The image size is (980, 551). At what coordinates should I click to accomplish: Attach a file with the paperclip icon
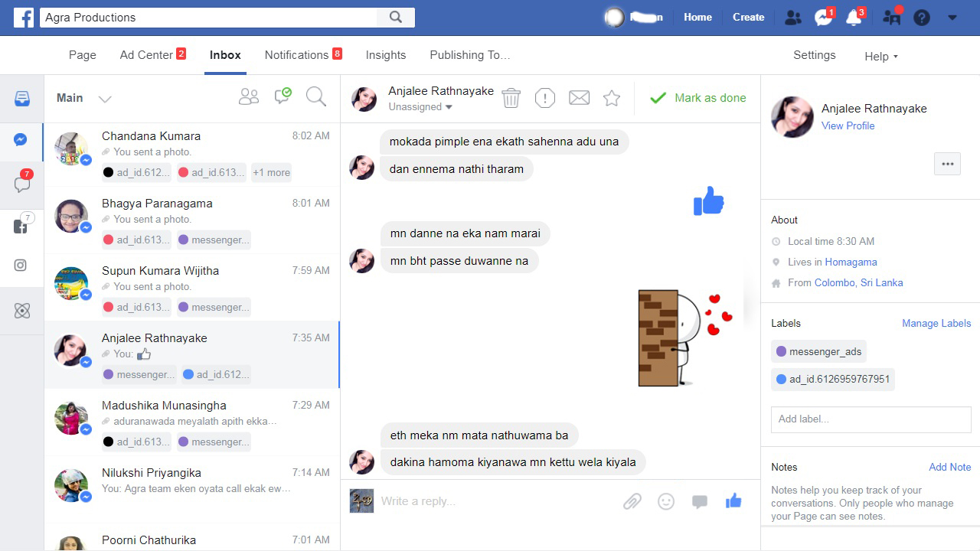coord(632,501)
